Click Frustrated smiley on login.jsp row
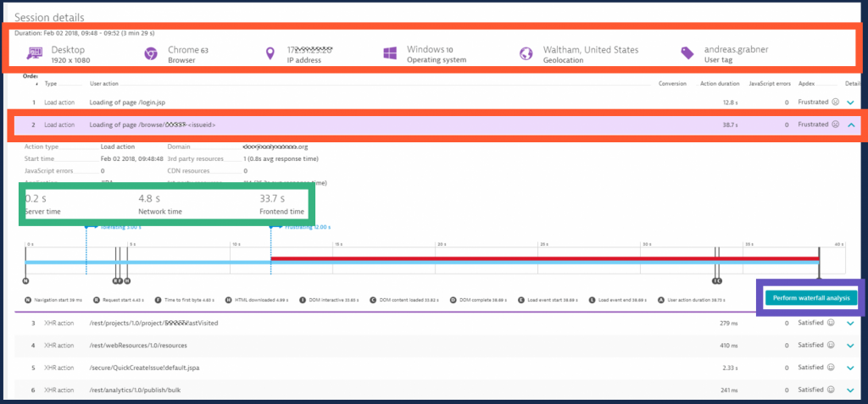 (835, 102)
